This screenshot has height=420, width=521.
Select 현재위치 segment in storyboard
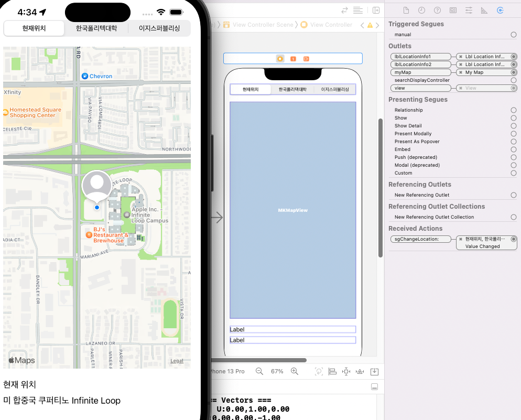(x=251, y=89)
